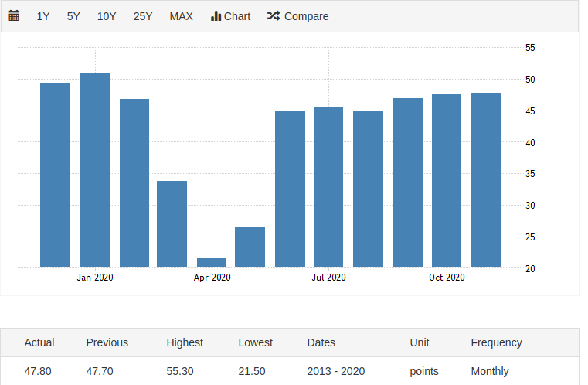Open the calendar date picker icon

click(x=14, y=16)
